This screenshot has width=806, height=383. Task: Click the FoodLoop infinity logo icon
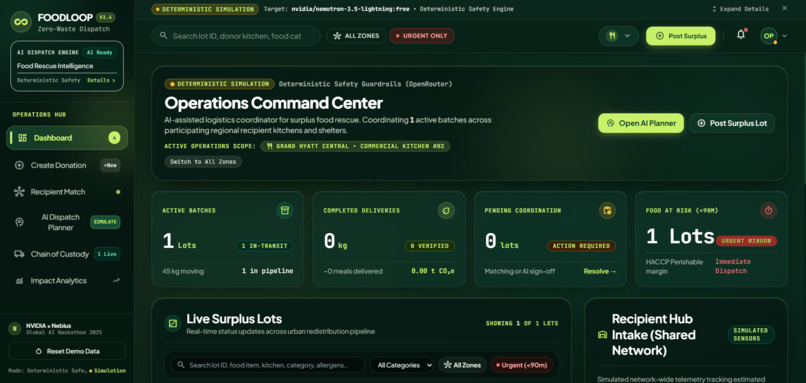(21, 22)
